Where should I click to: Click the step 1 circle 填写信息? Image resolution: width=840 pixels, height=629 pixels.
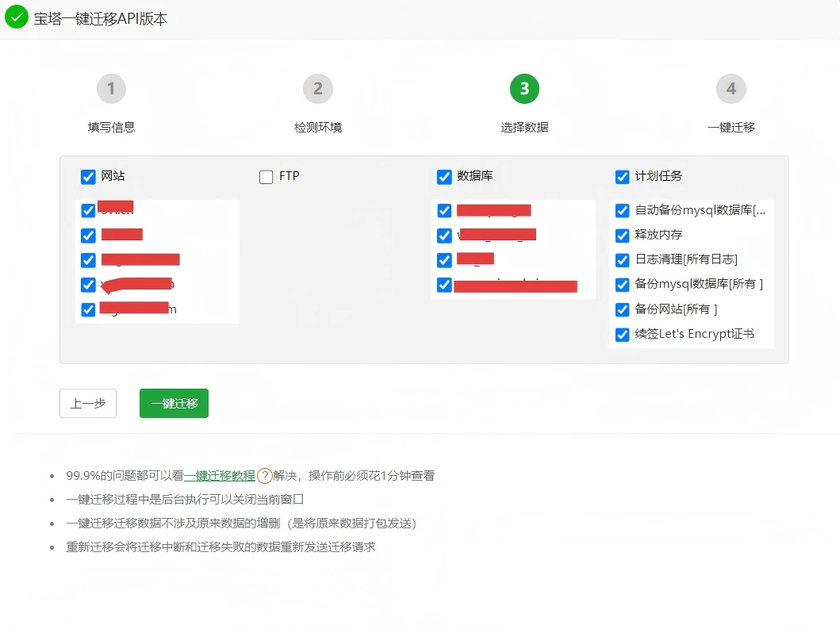coord(111,89)
